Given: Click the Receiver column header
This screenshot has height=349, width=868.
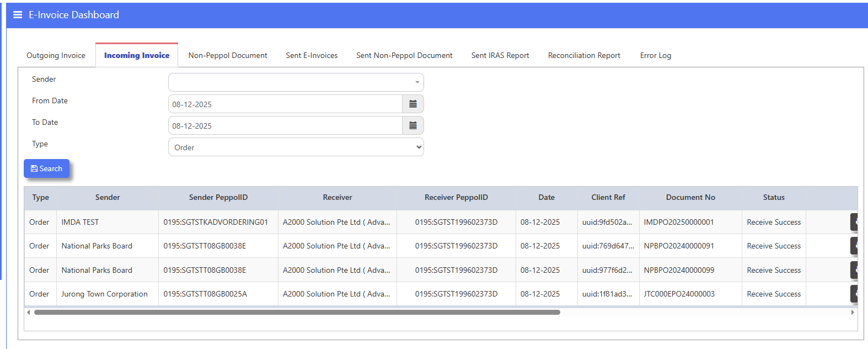Looking at the screenshot, I should point(337,197).
